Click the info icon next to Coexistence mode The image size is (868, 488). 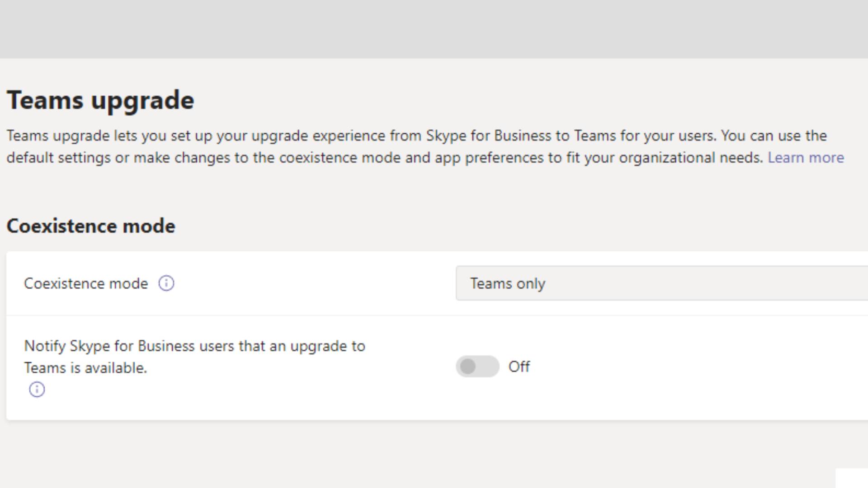[166, 283]
